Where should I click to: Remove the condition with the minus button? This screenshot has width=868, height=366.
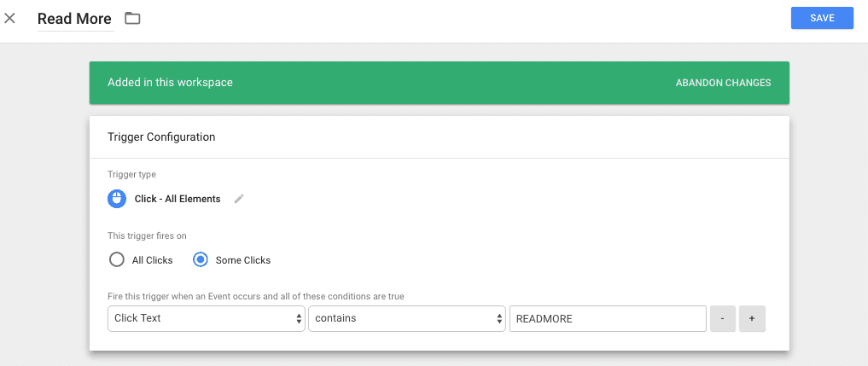(722, 318)
